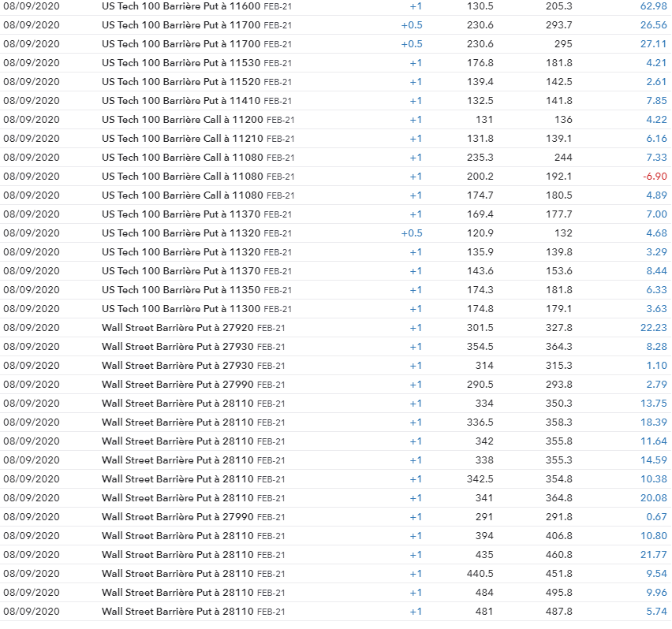This screenshot has width=672, height=629.
Task: Click the closing price 295
Action: coord(563,44)
